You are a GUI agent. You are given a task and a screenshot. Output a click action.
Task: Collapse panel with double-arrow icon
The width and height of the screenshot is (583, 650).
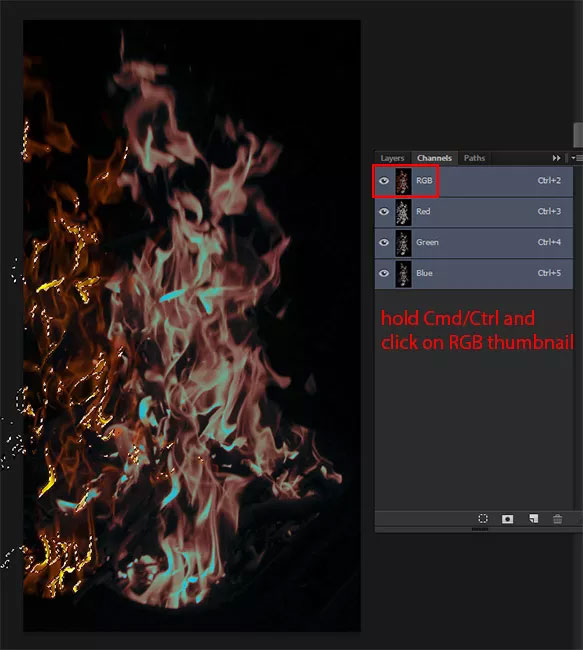point(556,158)
